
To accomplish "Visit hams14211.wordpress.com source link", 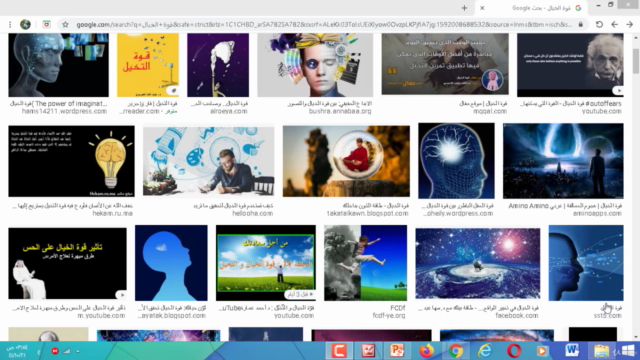I will tap(64, 111).
